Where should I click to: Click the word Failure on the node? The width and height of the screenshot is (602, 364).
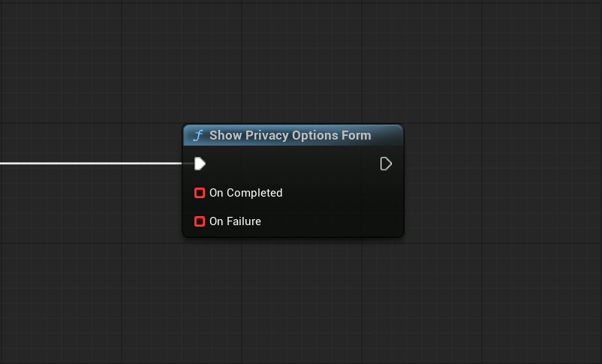tap(244, 221)
